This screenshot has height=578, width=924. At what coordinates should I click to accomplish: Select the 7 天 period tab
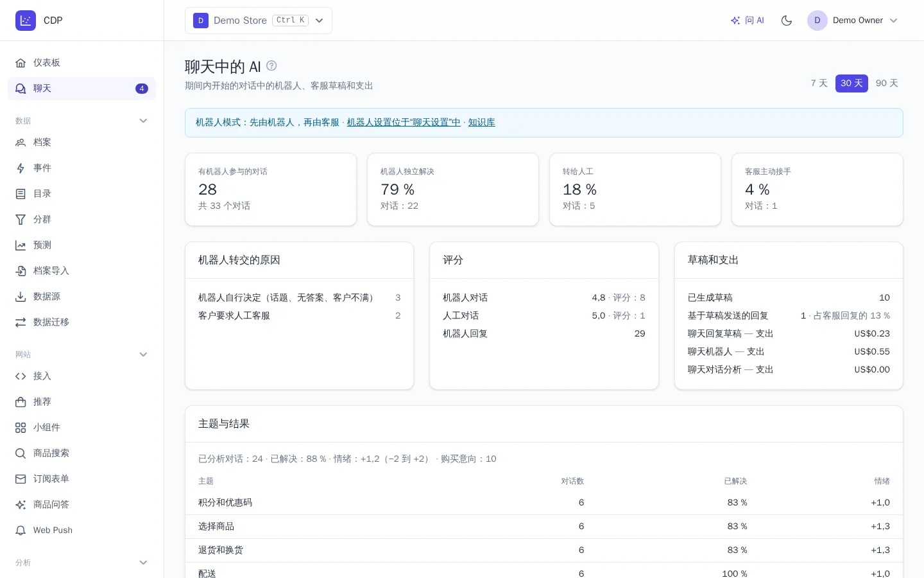click(819, 83)
